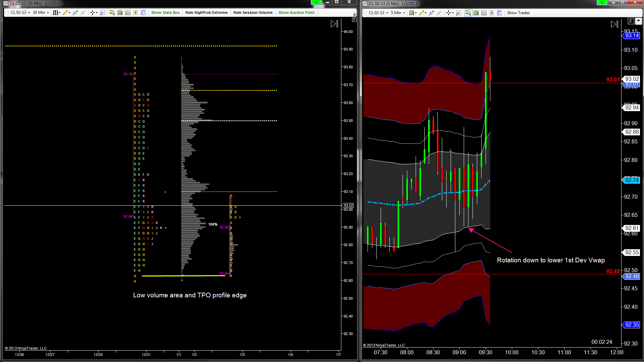Image resolution: width=644 pixels, height=362 pixels.
Task: Click the F fixed-scale marker in 5 Min chart
Action: click(631, 21)
